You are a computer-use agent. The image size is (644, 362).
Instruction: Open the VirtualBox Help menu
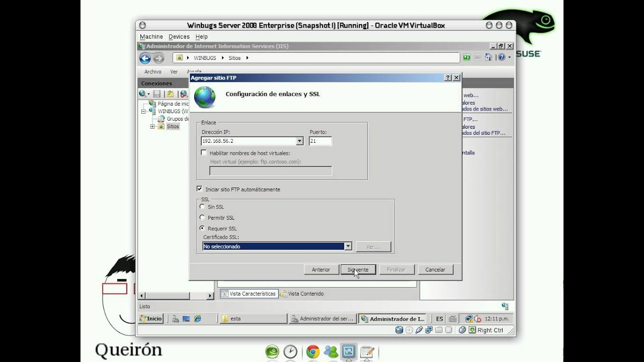(x=202, y=37)
